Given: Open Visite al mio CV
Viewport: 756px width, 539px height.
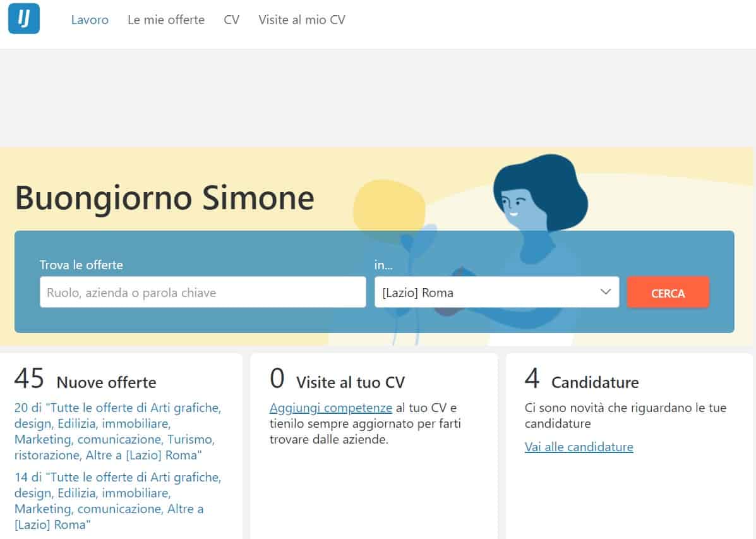Looking at the screenshot, I should click(x=301, y=20).
